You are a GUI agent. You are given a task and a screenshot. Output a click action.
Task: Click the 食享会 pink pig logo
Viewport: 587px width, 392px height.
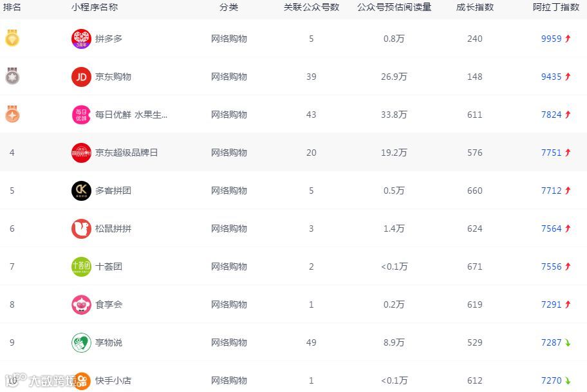[81, 304]
